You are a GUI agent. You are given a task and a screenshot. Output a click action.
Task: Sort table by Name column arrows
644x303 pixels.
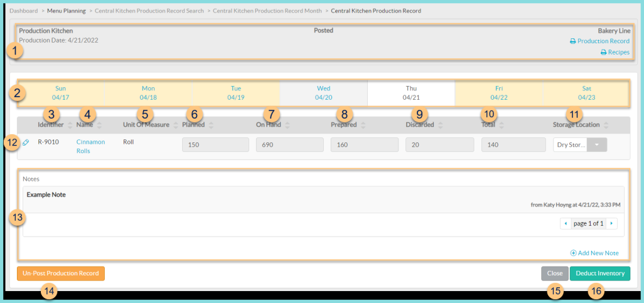click(x=99, y=125)
